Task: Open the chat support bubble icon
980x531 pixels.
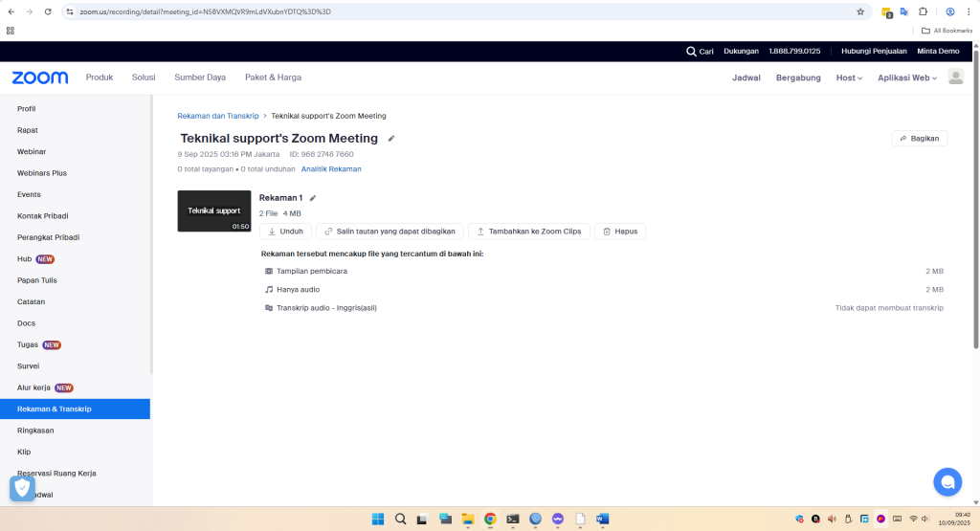Action: [x=947, y=482]
